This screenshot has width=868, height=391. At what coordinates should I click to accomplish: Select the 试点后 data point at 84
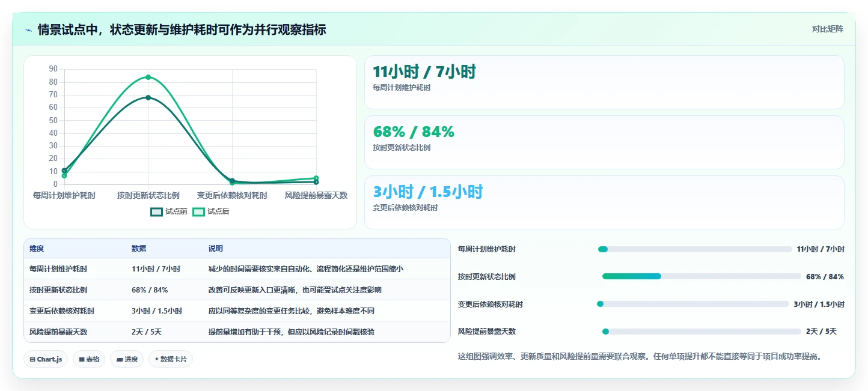[x=148, y=77]
